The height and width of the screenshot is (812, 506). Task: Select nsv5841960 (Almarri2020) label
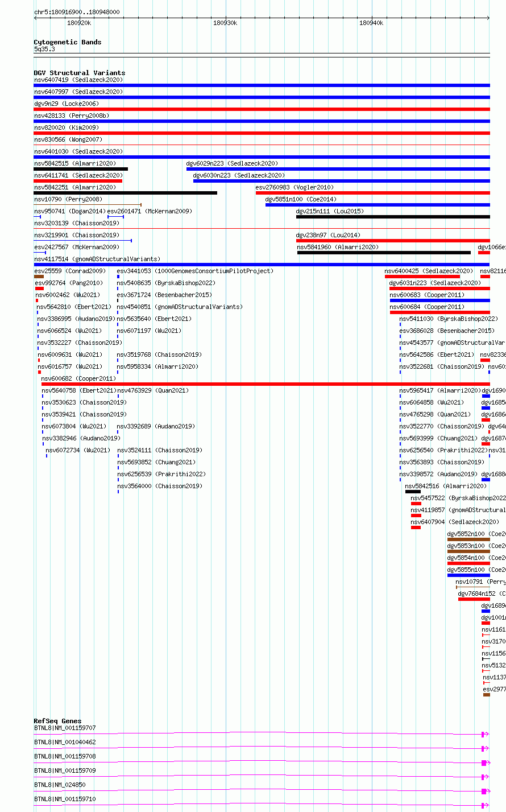click(338, 247)
